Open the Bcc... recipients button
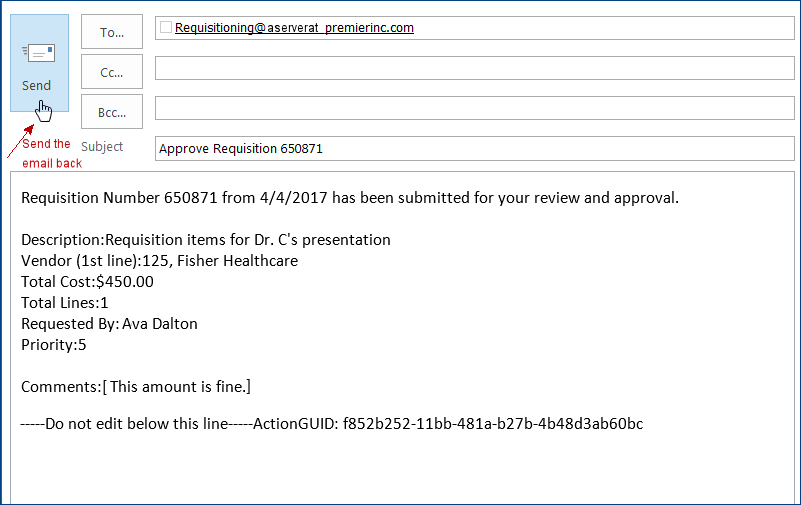This screenshot has width=801, height=505. click(111, 112)
